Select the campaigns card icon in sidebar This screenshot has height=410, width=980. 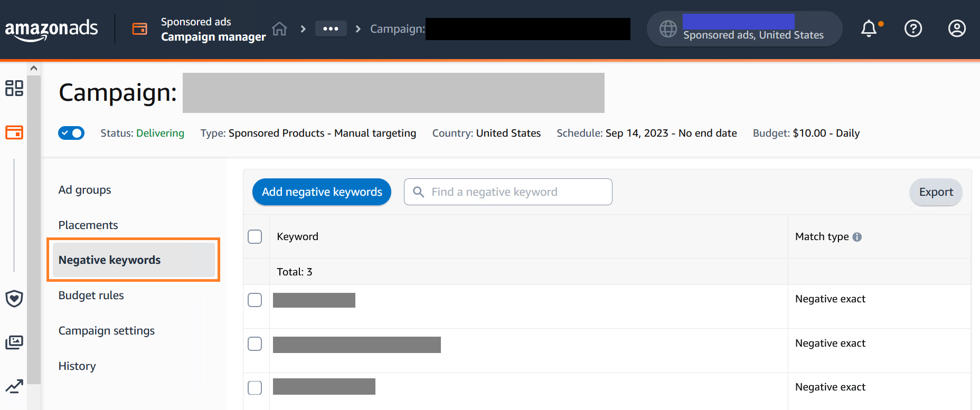tap(14, 132)
